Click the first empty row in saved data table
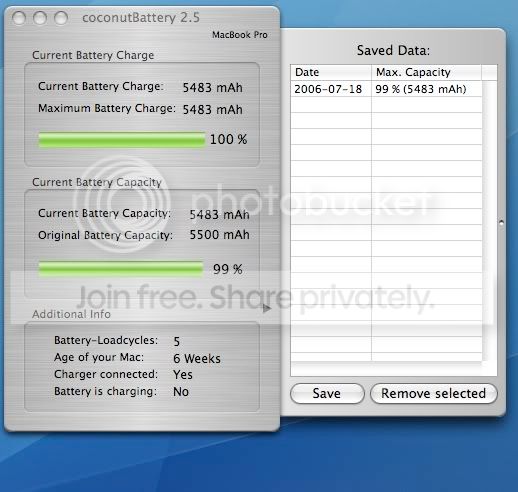 [x=386, y=105]
